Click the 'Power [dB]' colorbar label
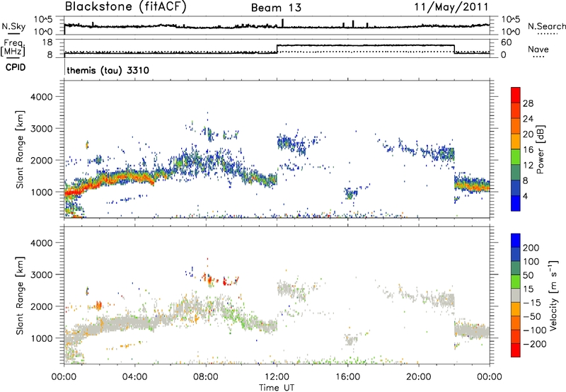Viewport: 566px width, 392px height. pyautogui.click(x=540, y=149)
